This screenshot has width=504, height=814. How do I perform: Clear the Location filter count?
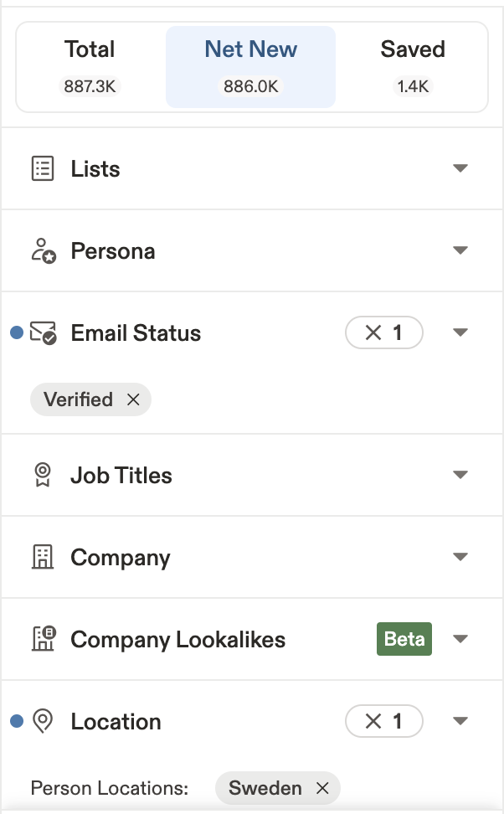(x=373, y=721)
